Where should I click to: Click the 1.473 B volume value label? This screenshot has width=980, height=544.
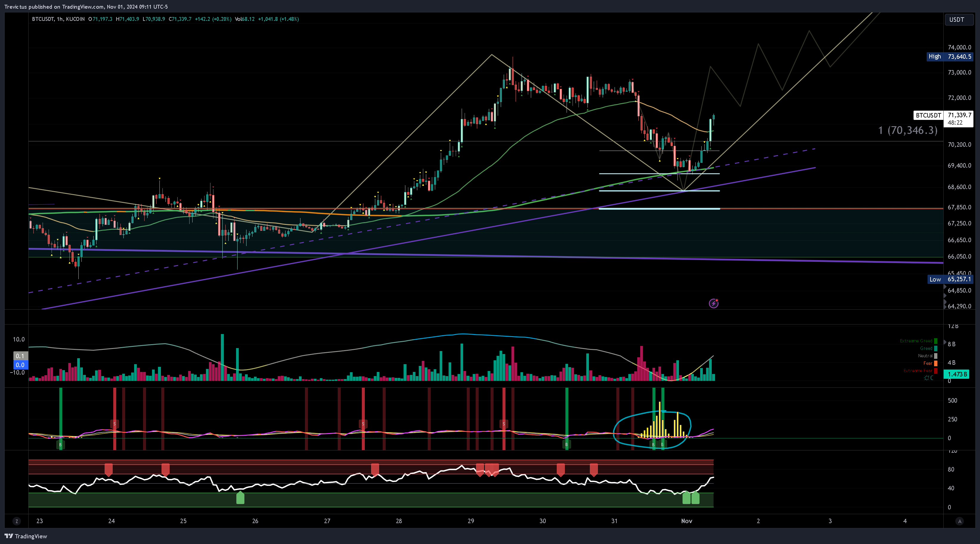pyautogui.click(x=957, y=374)
